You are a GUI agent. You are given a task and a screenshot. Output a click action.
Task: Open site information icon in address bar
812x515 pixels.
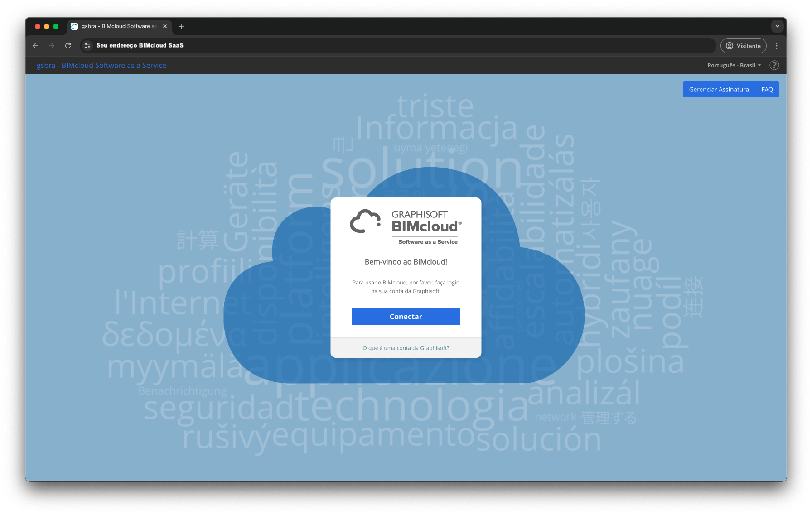pos(87,46)
